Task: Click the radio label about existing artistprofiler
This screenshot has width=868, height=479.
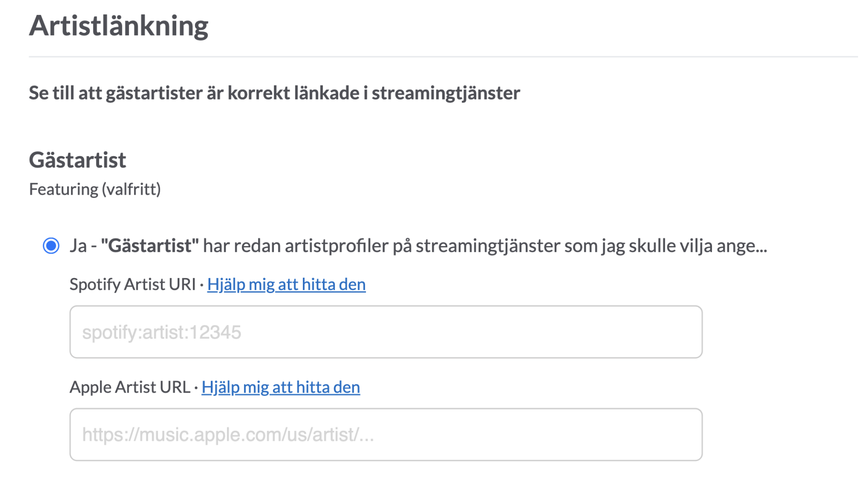Action: (x=418, y=246)
